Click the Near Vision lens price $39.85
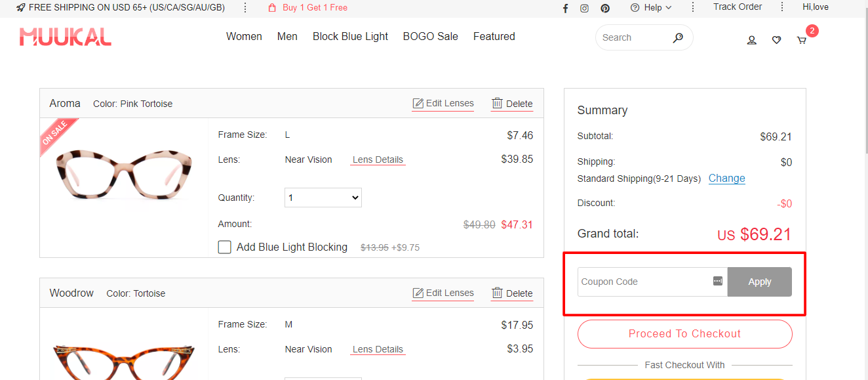 tap(517, 159)
